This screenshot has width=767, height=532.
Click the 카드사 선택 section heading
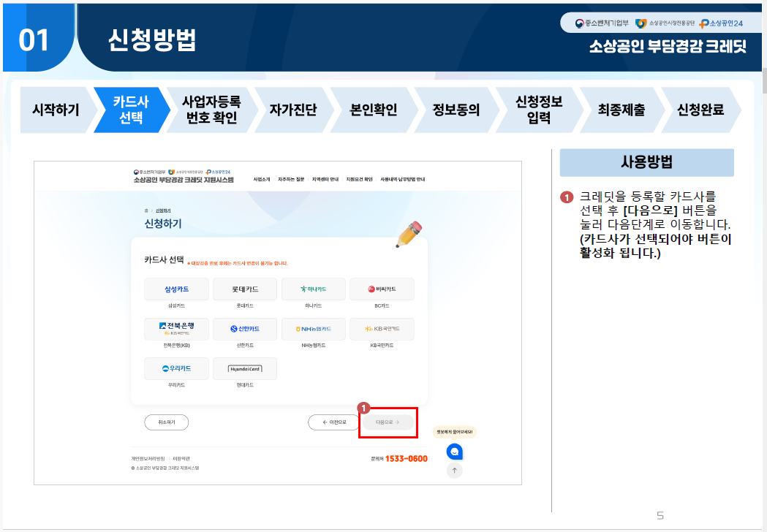164,259
